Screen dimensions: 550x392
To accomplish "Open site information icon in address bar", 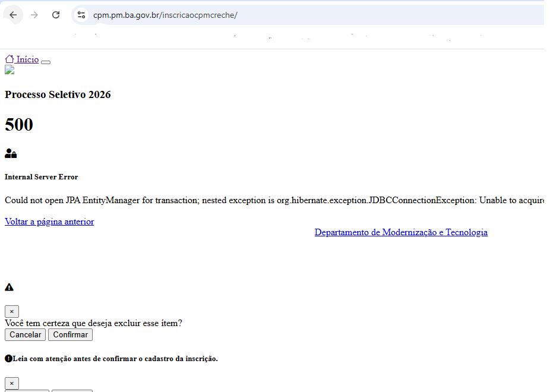I will point(81,15).
